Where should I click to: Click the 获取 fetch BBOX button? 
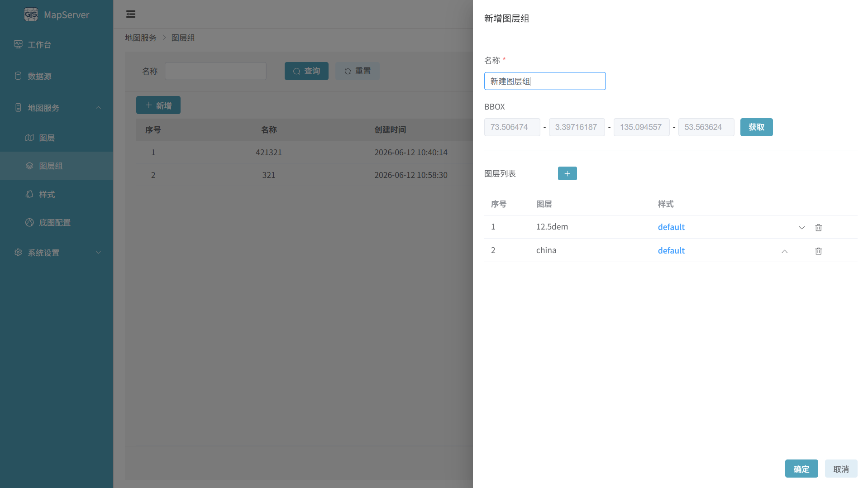757,127
